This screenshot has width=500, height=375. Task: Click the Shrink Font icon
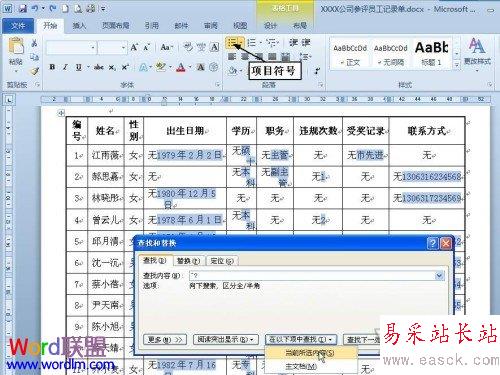146,47
